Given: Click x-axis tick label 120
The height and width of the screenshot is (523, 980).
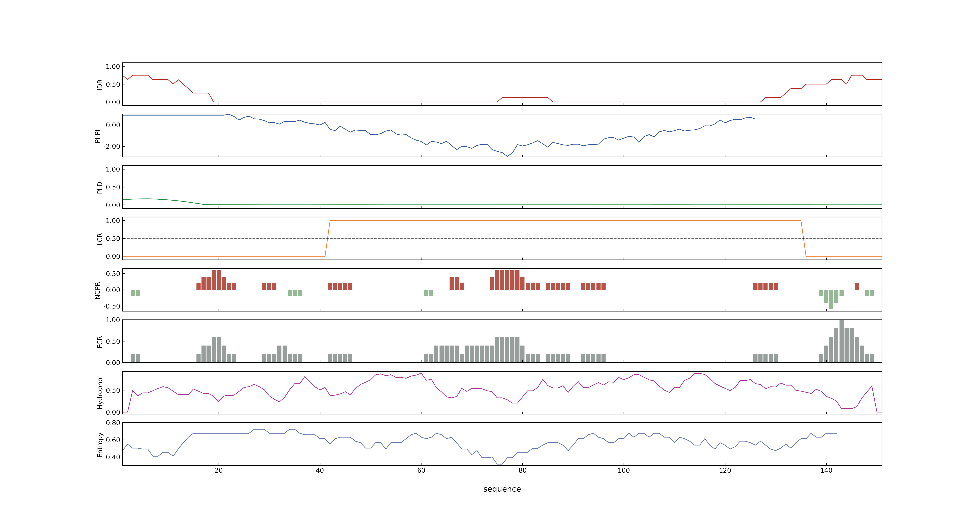Looking at the screenshot, I should pos(725,470).
